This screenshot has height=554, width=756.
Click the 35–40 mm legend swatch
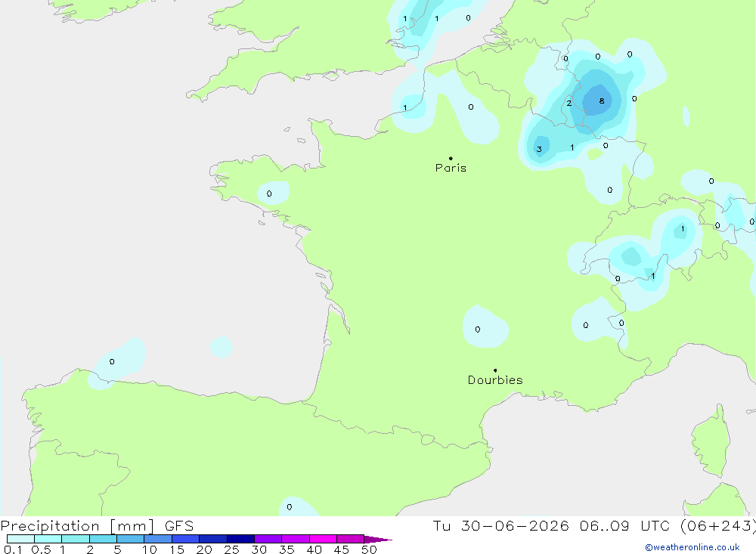(296, 539)
